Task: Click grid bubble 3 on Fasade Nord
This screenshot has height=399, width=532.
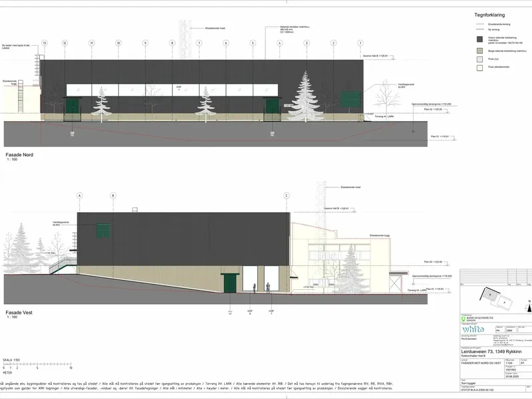Action: click(307, 43)
